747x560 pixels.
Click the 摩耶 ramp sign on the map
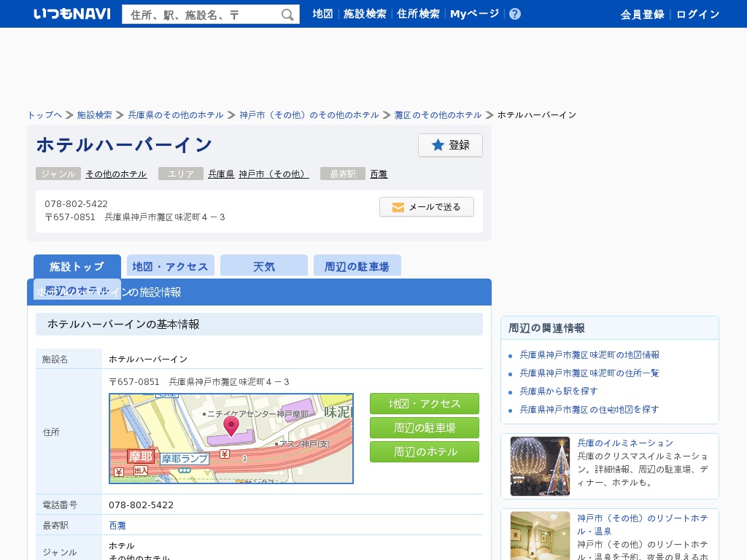(x=140, y=456)
